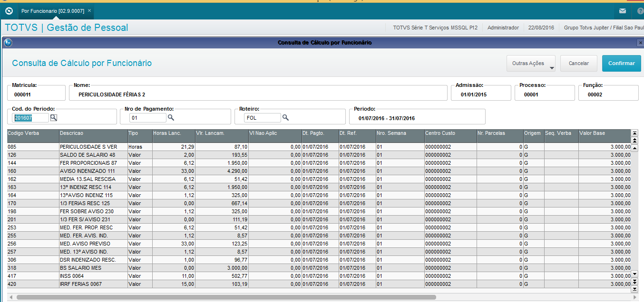Click the Confirmar button
This screenshot has width=644, height=302.
622,63
